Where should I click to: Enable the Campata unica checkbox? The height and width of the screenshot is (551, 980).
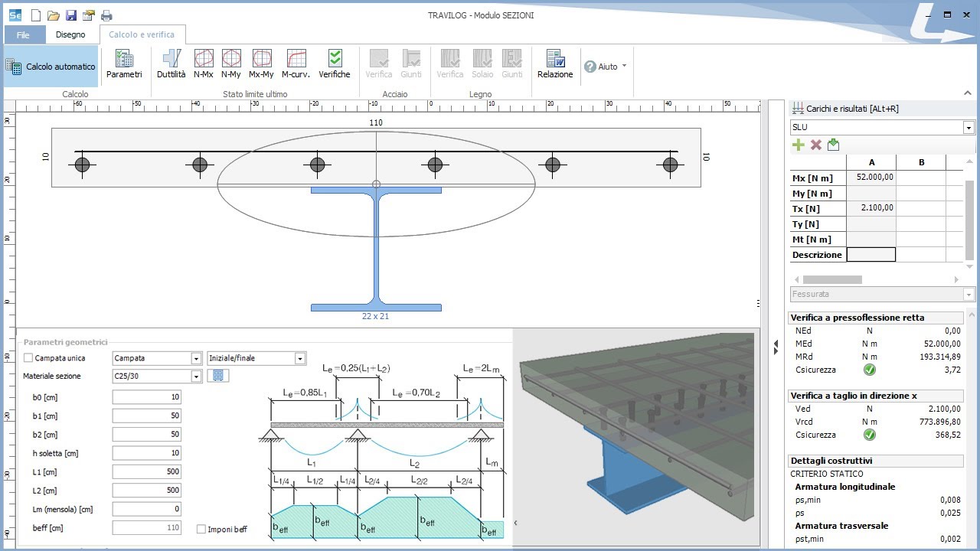click(x=29, y=358)
